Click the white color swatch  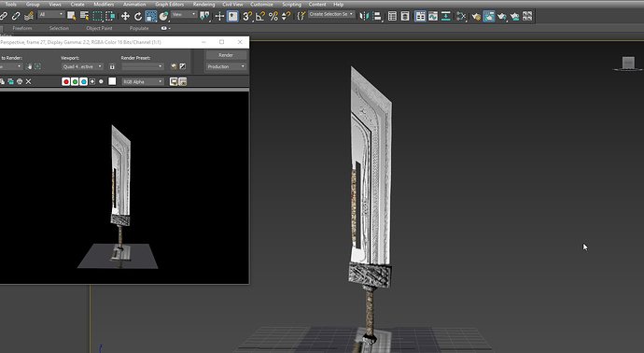point(112,81)
